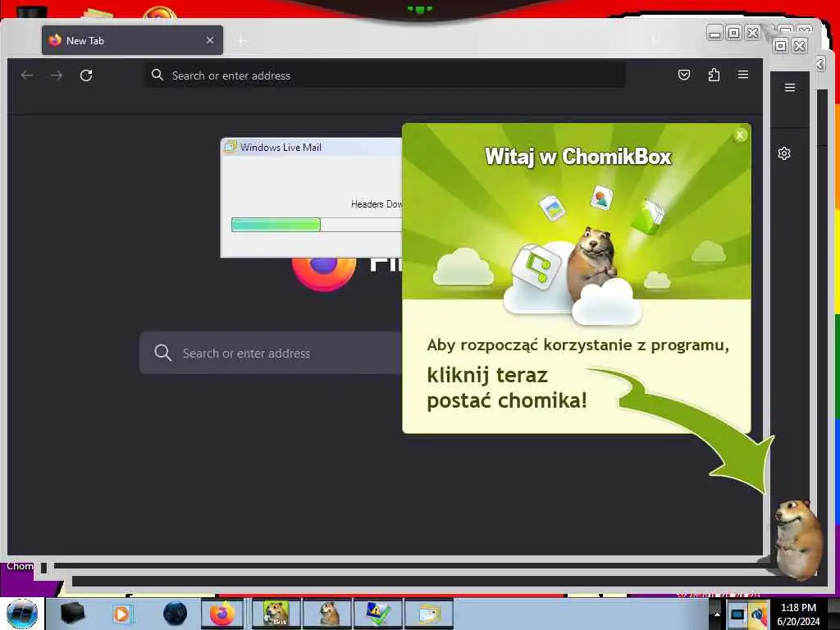This screenshot has height=630, width=840.
Task: Open settings gear in background Firefox window
Action: 784,153
